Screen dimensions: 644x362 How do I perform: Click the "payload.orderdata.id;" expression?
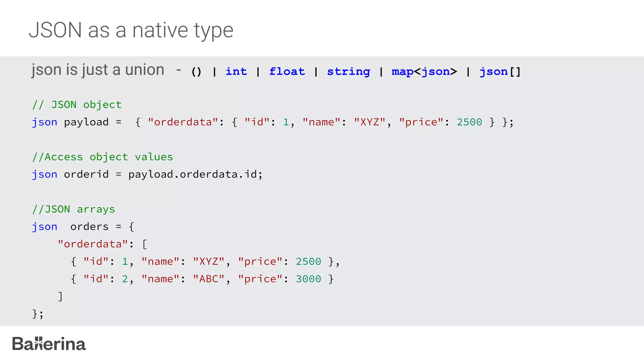tap(195, 174)
